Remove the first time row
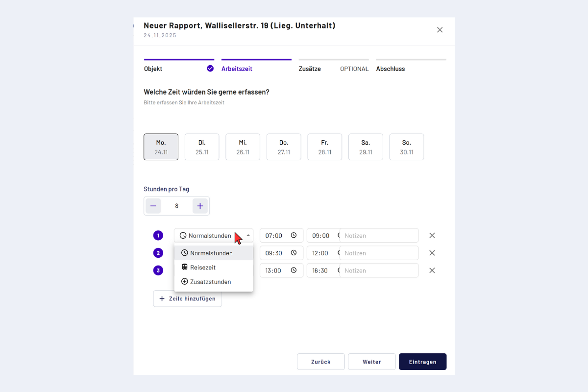Screen dimensions: 588x392 [432, 235]
